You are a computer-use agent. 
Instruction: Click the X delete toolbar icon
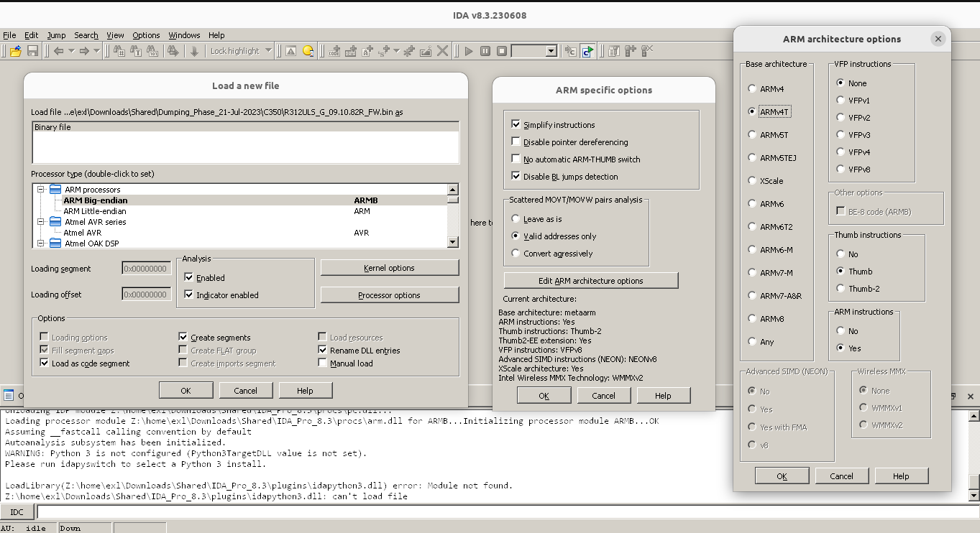tap(443, 51)
